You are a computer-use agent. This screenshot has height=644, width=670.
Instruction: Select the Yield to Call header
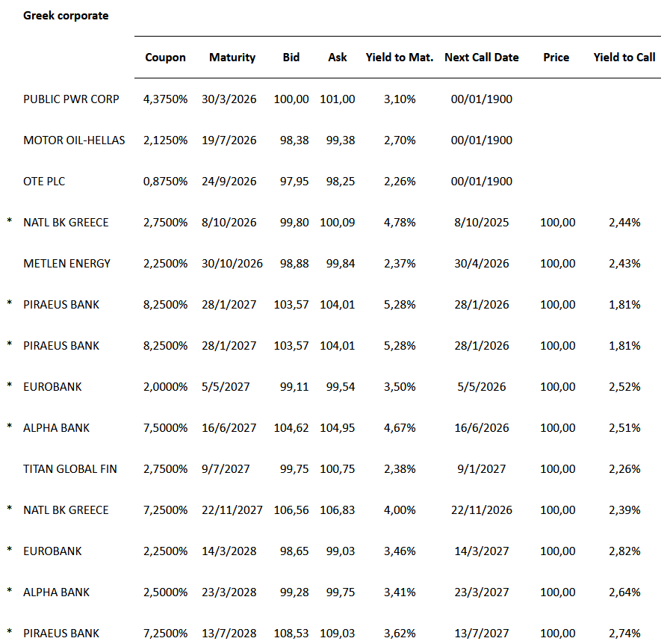pos(624,58)
